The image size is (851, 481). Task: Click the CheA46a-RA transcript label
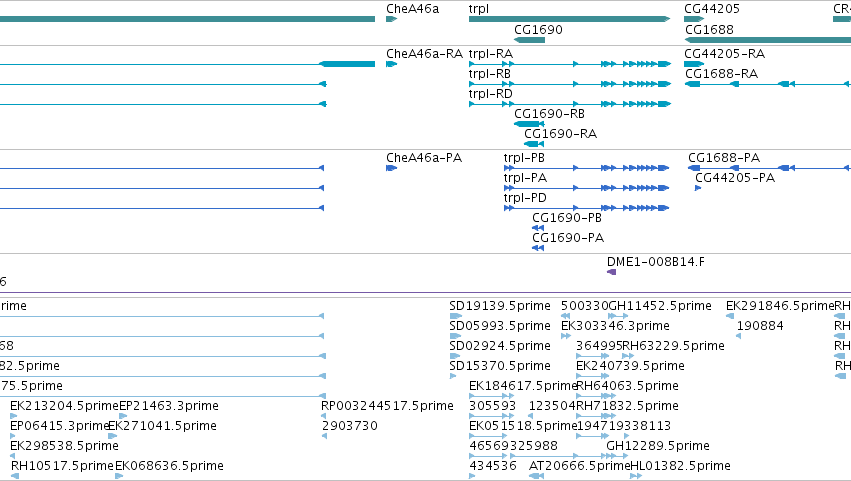pyautogui.click(x=424, y=54)
